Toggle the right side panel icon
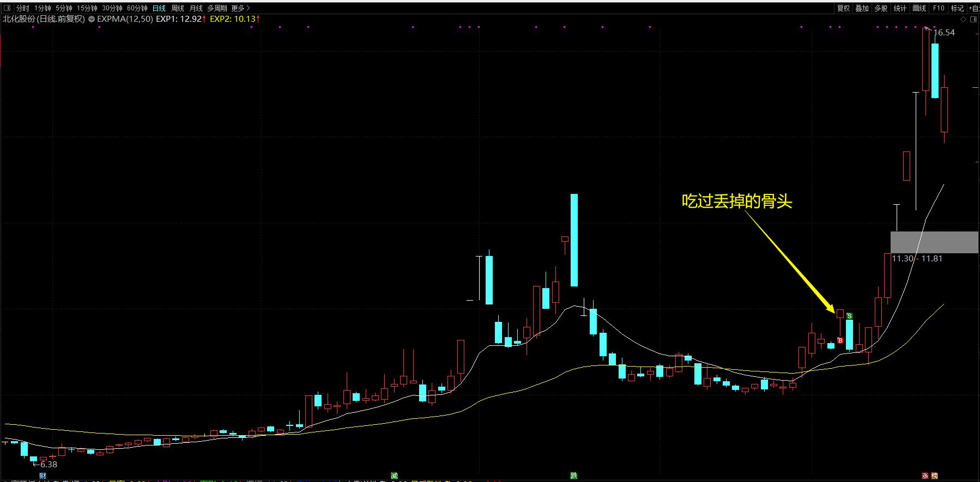 click(x=973, y=19)
